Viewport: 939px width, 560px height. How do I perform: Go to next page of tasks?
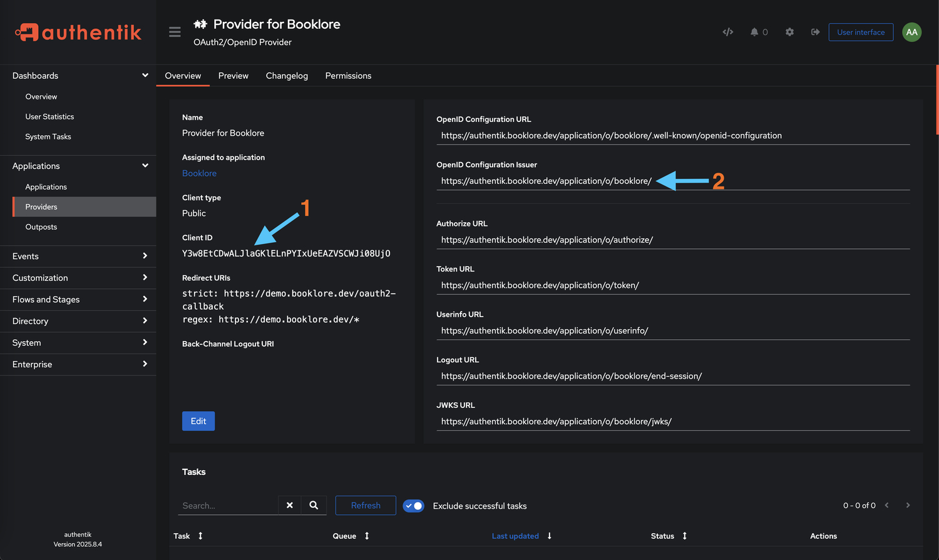tap(908, 506)
